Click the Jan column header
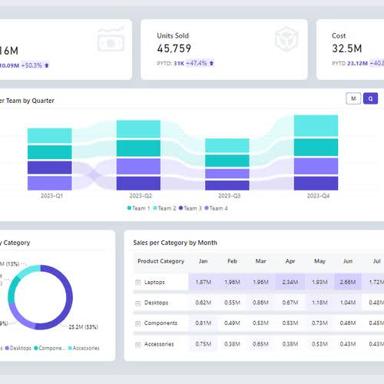Screen dimensions: 384x384 click(x=203, y=261)
